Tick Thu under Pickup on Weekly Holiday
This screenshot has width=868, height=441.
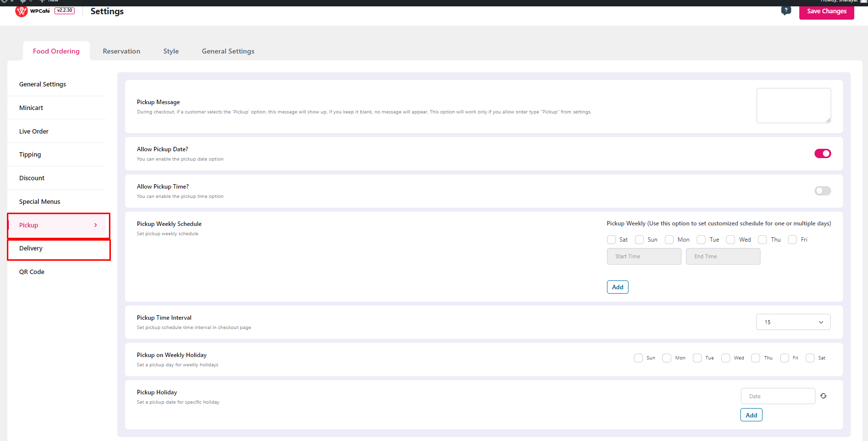click(756, 358)
